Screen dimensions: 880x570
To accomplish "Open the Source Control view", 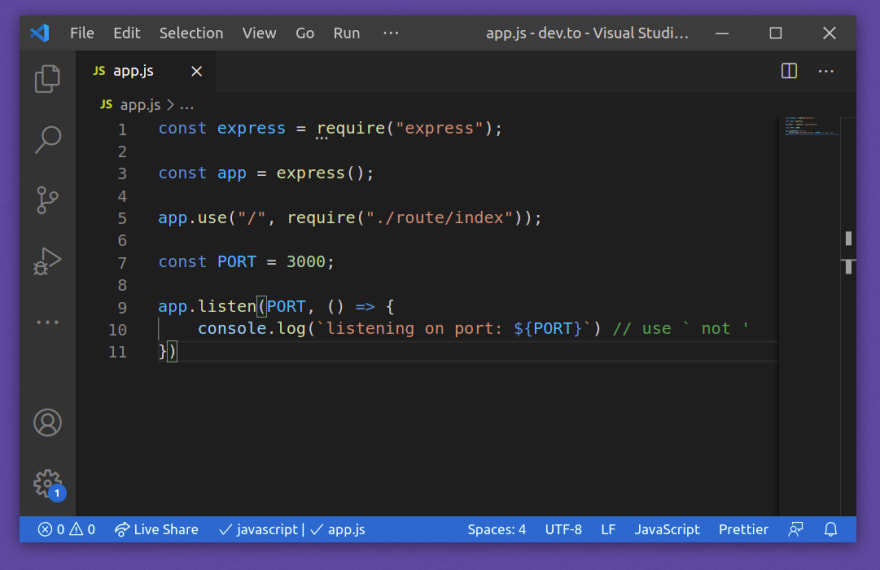I will point(47,200).
